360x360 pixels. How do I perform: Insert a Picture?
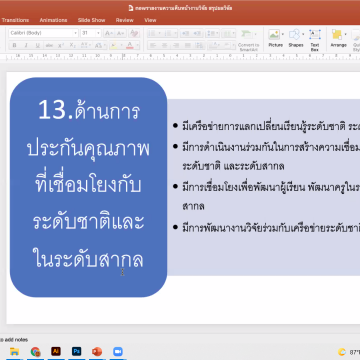click(276, 38)
